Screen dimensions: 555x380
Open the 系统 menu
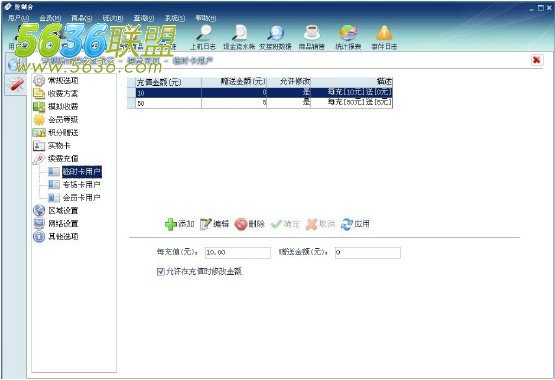pyautogui.click(x=175, y=18)
